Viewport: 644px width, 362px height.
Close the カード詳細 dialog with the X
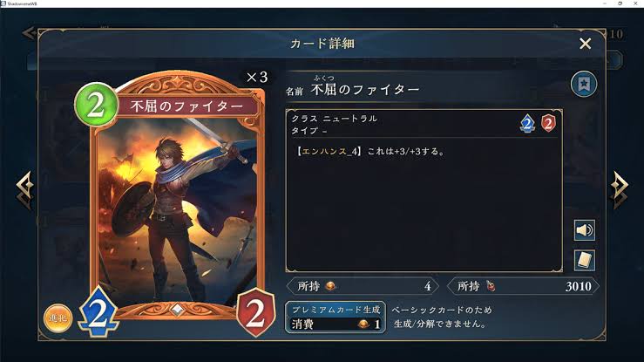click(585, 44)
